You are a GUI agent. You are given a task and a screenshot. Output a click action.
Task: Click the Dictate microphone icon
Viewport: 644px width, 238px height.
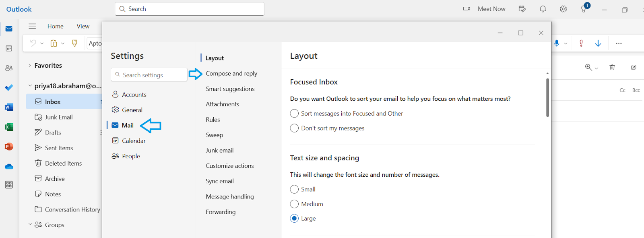557,43
